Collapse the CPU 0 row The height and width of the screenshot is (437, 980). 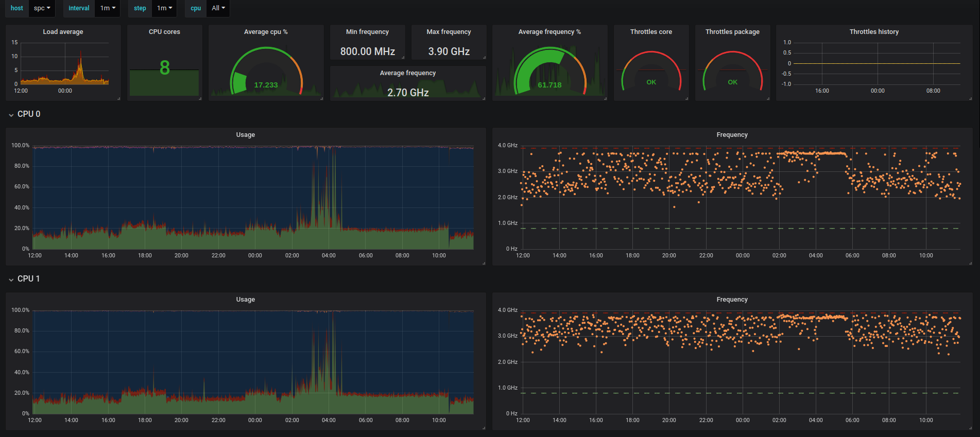(x=24, y=114)
